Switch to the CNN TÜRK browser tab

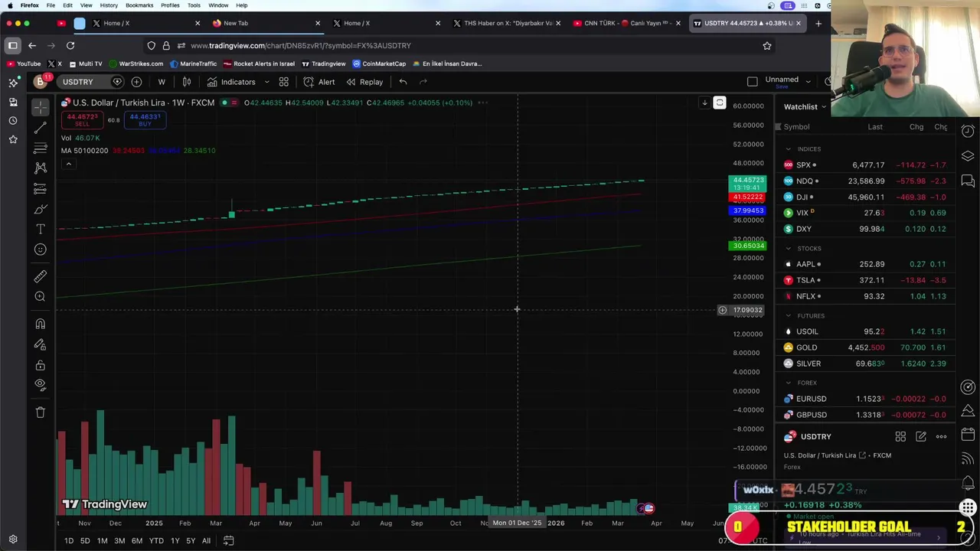(627, 23)
